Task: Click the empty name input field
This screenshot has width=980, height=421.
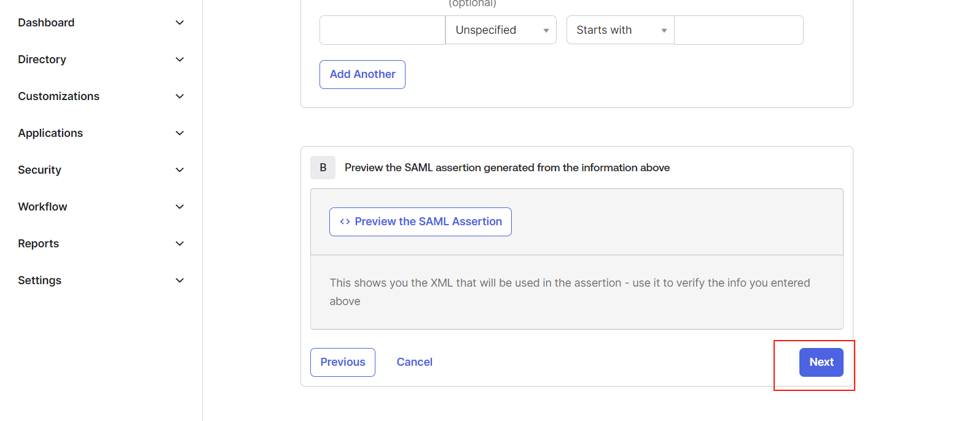Action: pyautogui.click(x=382, y=30)
